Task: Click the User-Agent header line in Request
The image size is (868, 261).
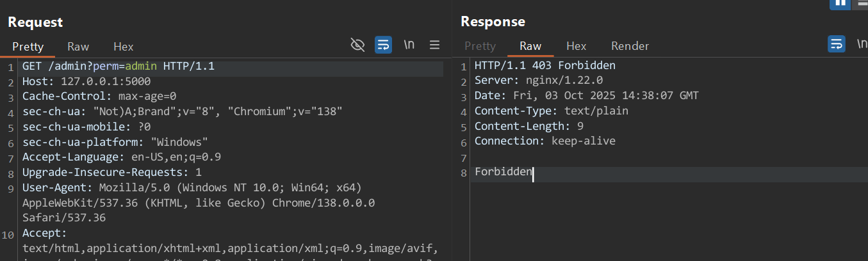Action: click(x=192, y=188)
